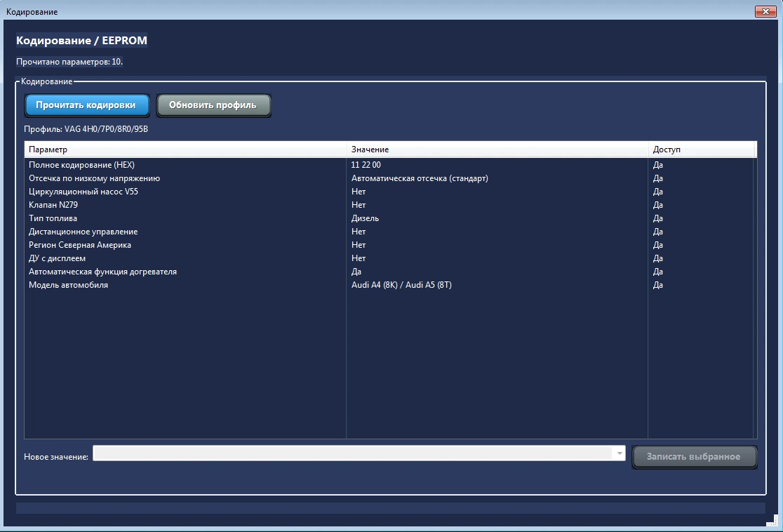This screenshot has height=532, width=783.
Task: Select the Дистанционное управление row
Action: (x=391, y=232)
